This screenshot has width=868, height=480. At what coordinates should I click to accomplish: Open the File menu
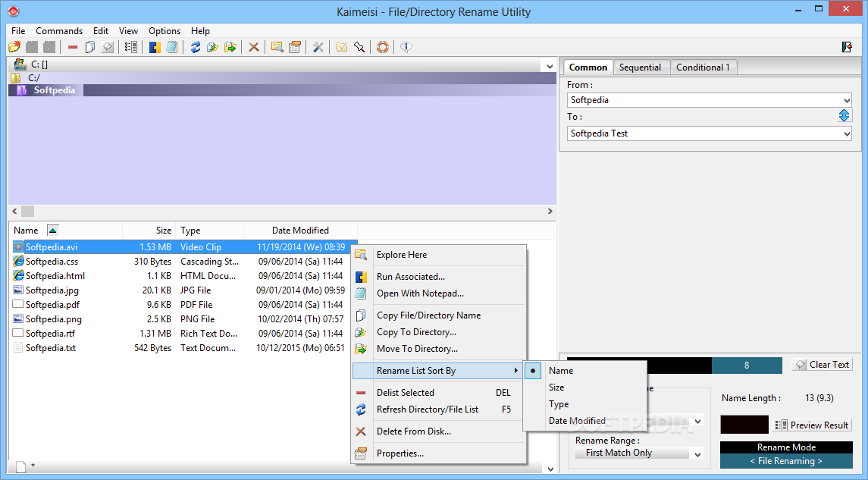tap(18, 31)
